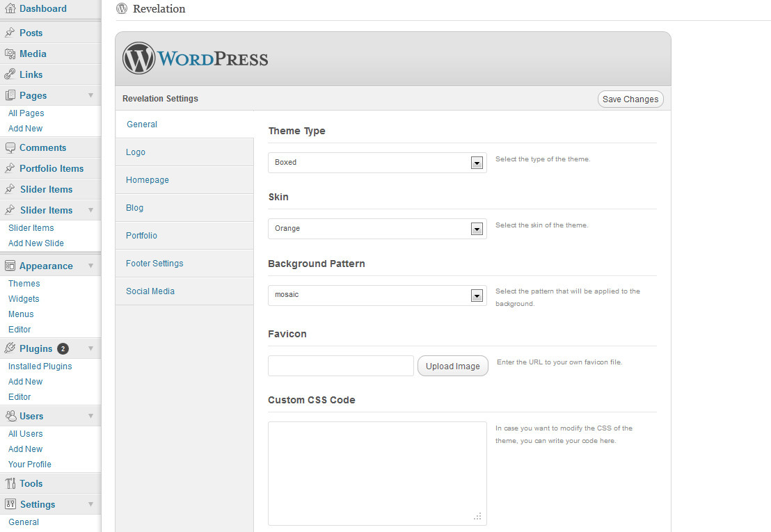Select the General tab in Revelation Settings
Image resolution: width=771 pixels, height=532 pixels.
[184, 124]
